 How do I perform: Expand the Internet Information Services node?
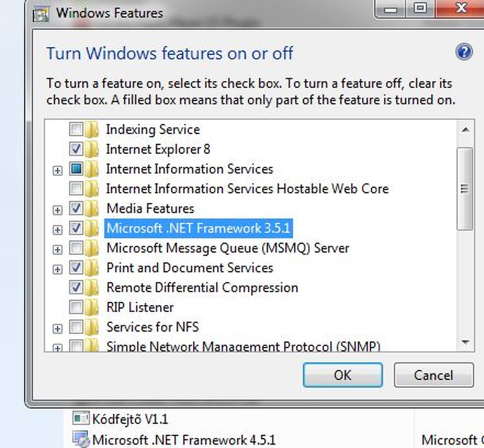click(x=57, y=171)
